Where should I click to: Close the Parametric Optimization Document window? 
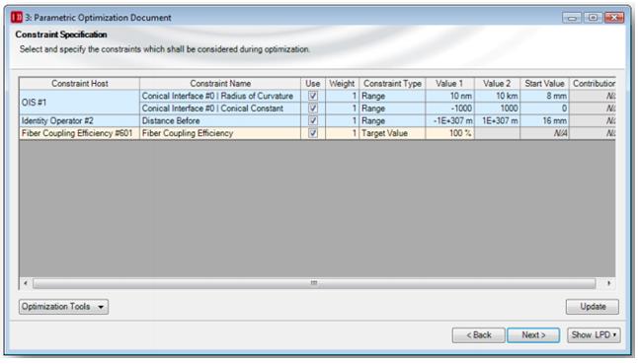coord(614,18)
